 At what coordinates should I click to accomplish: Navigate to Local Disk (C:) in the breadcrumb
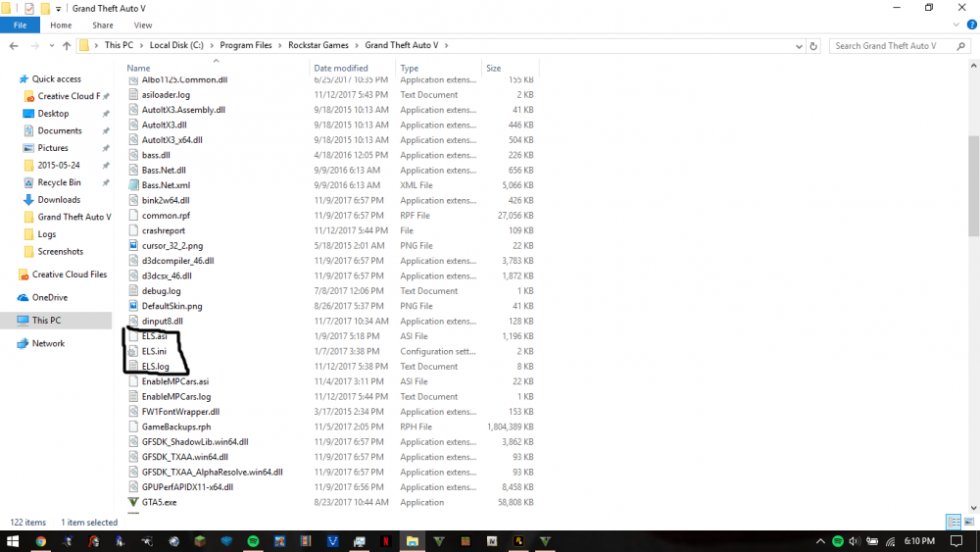tap(176, 46)
